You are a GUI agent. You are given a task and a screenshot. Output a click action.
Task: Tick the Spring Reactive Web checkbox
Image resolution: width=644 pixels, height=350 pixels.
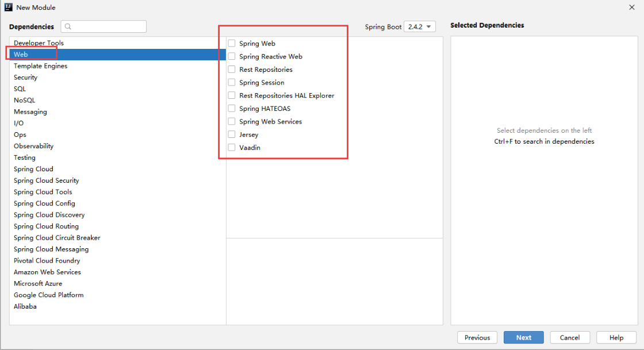pyautogui.click(x=232, y=56)
